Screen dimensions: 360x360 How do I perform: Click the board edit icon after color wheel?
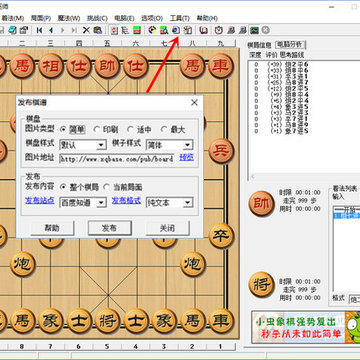[164, 30]
